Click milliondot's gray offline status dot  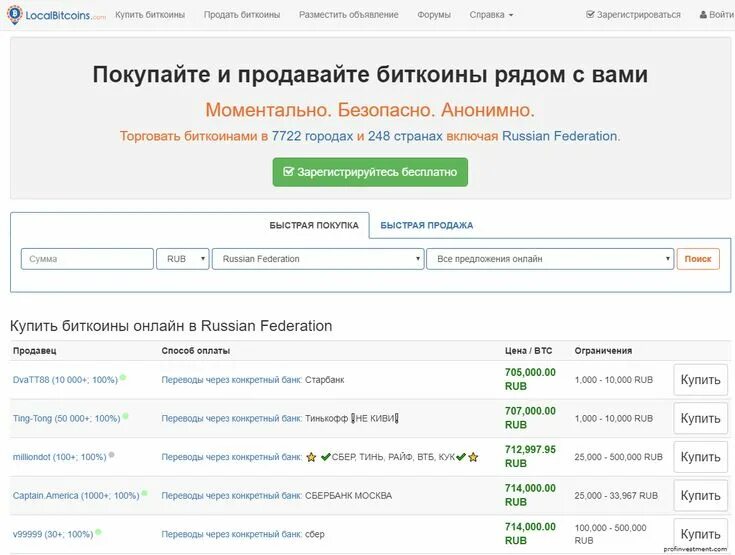pos(112,455)
